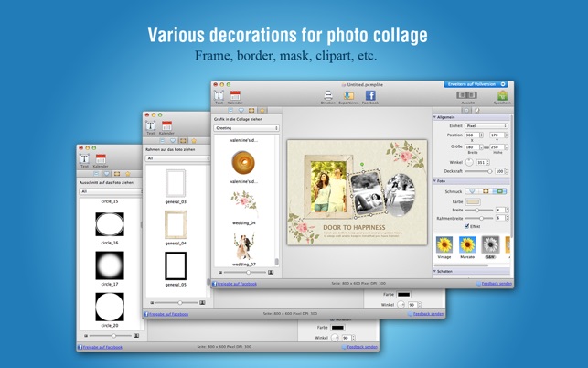Click the Rahmenbreite slider
588x368 pixels.
pos(479,218)
